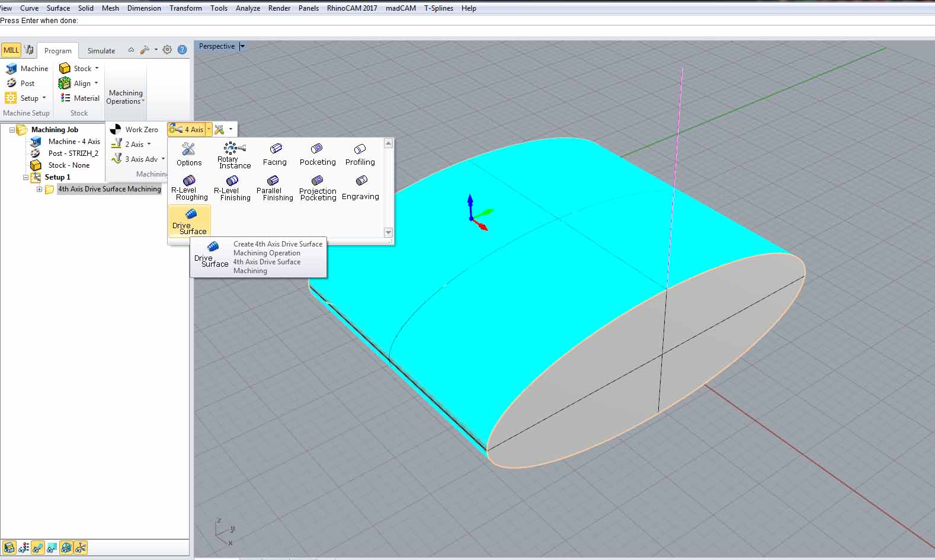This screenshot has height=560, width=935.
Task: Open the RhinoCAM 2017 menu
Action: [x=352, y=8]
